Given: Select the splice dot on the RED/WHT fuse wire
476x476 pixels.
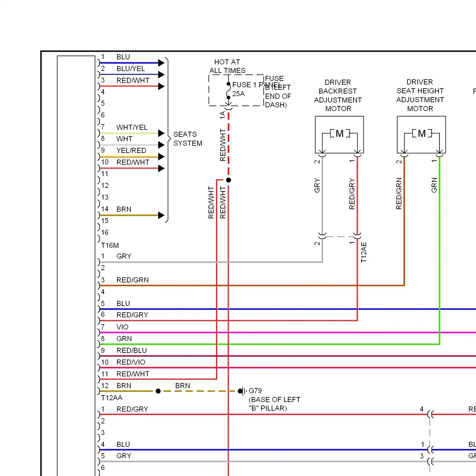Looking at the screenshot, I should click(x=228, y=180).
